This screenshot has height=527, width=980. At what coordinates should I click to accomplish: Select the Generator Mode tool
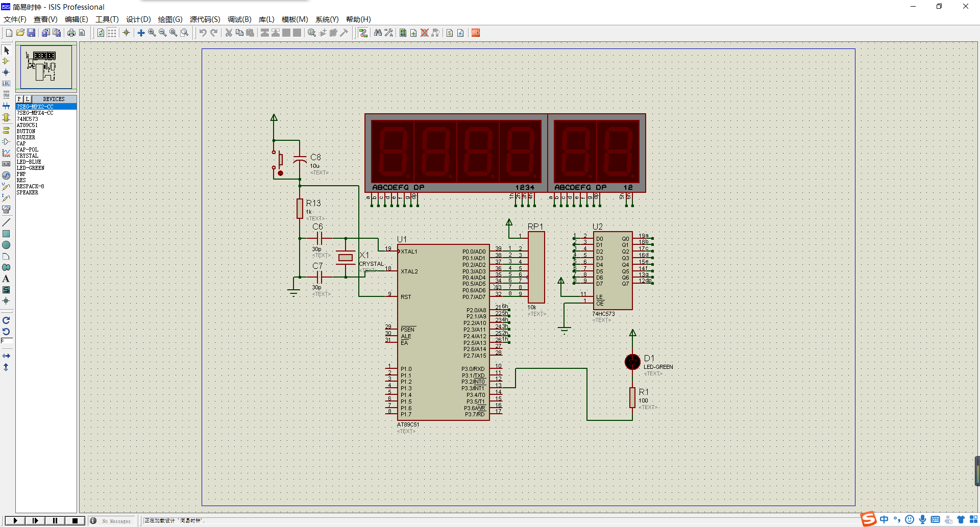tap(6, 175)
